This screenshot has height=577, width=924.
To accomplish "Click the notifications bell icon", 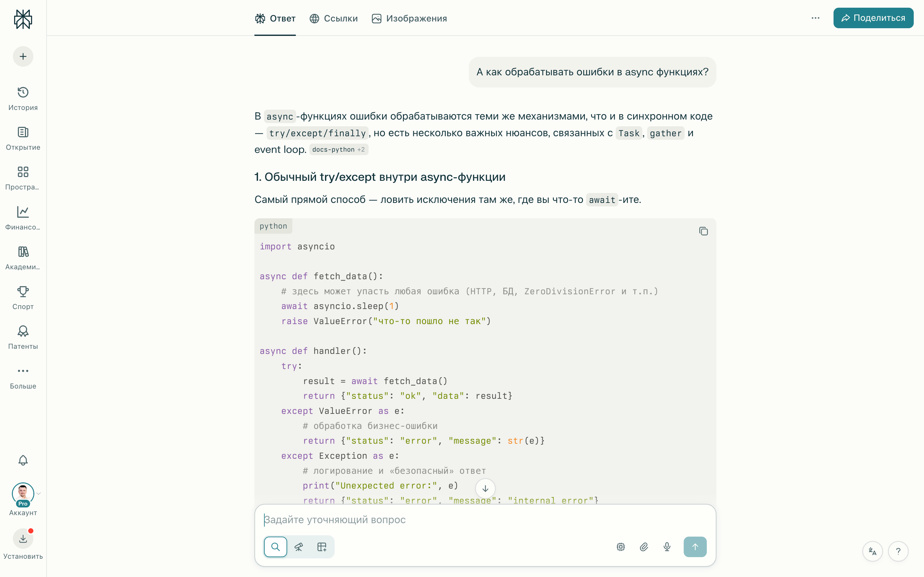I will [23, 460].
